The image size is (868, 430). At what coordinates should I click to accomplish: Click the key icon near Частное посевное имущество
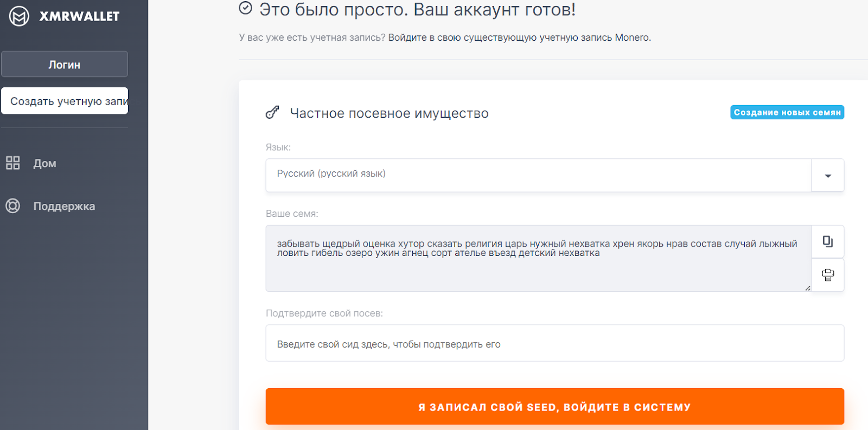point(272,112)
